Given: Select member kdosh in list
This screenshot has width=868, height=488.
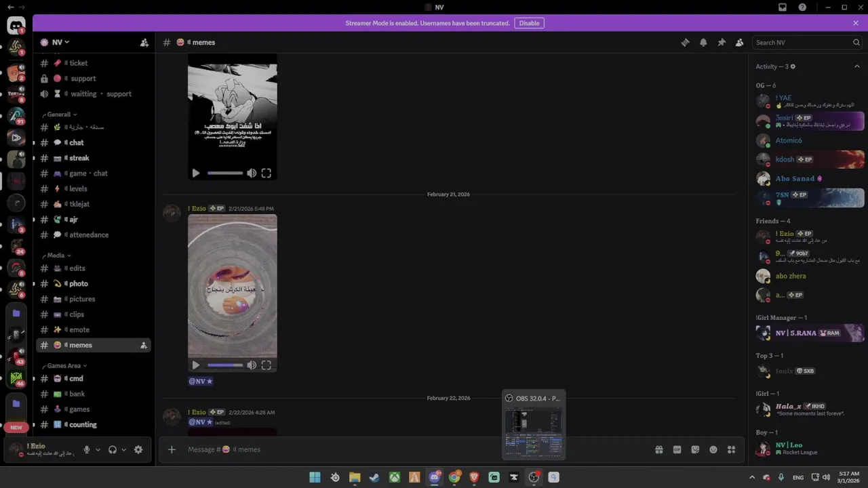Looking at the screenshot, I should [x=810, y=159].
